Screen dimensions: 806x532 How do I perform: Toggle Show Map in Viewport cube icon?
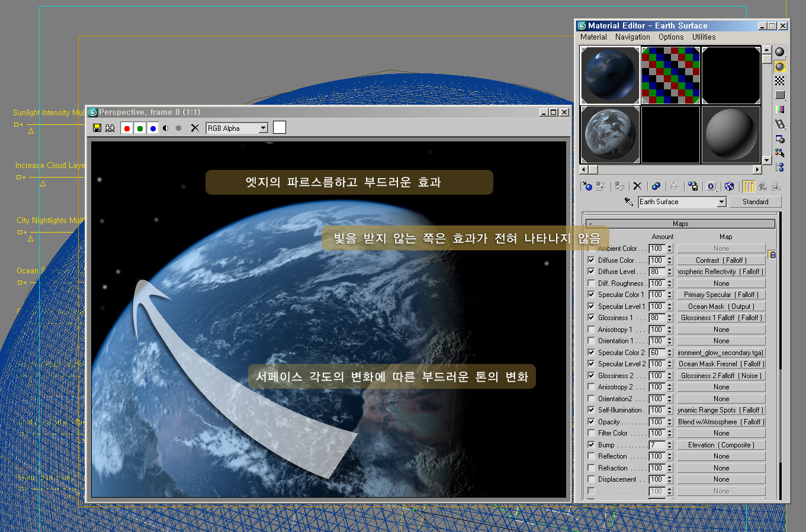[729, 186]
